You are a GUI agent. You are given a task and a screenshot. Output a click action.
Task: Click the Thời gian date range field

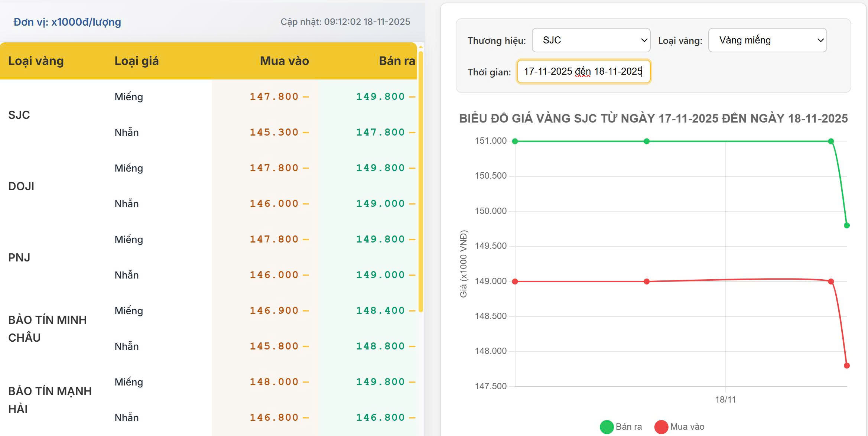[583, 71]
